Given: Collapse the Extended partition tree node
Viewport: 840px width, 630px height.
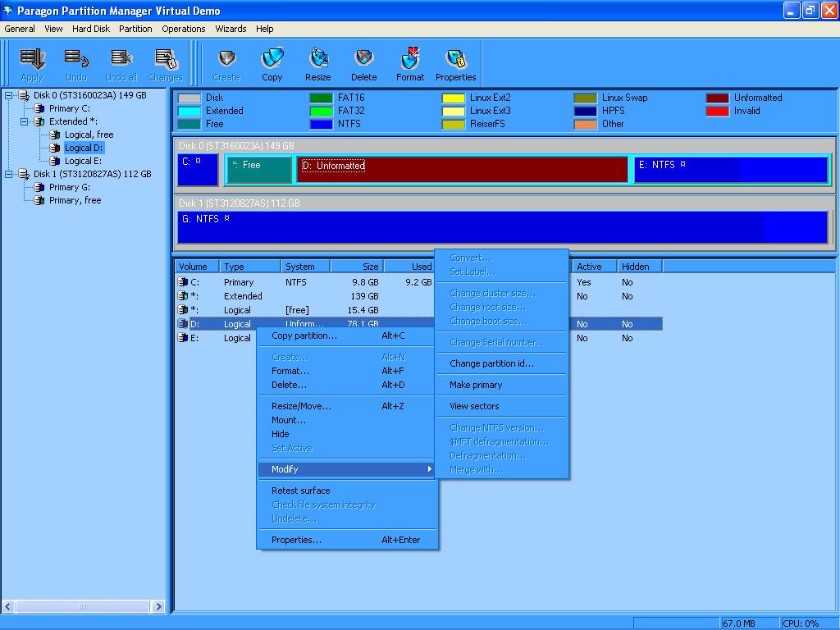Looking at the screenshot, I should tap(25, 121).
